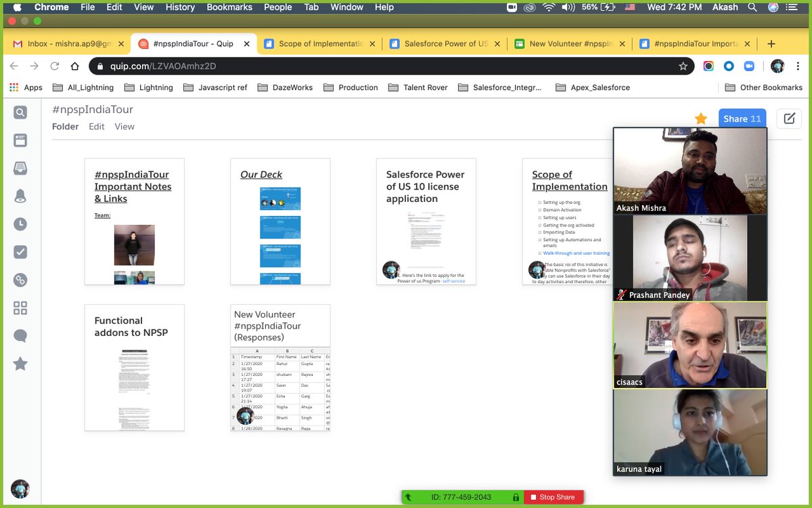This screenshot has height=508, width=812.
Task: Open the #npspIndiaTour Important Notes & Links document
Action: point(134,221)
